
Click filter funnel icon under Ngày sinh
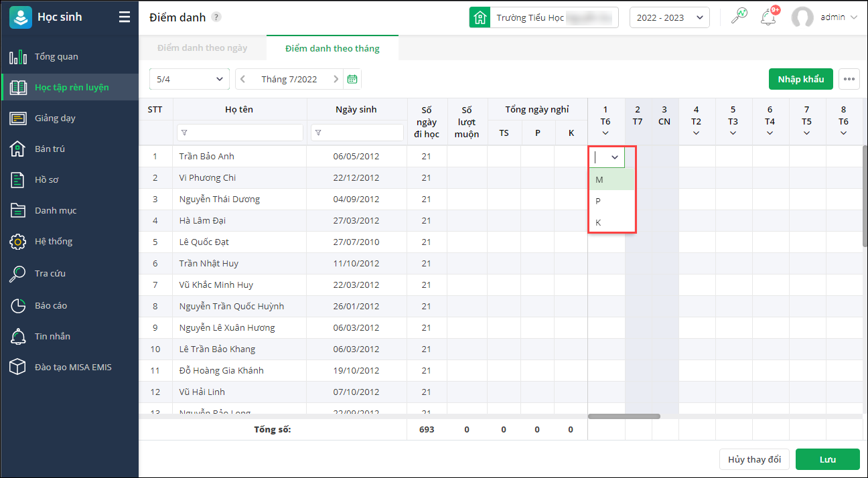318,133
